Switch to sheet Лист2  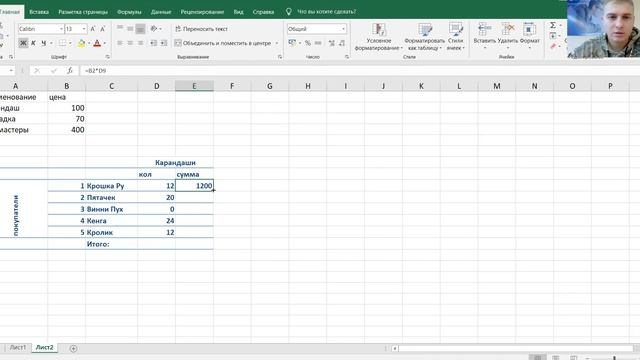click(x=44, y=348)
